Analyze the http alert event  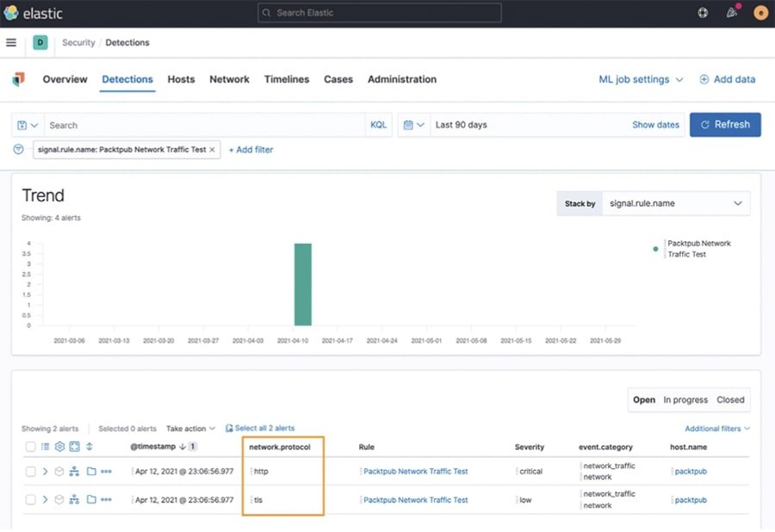(75, 472)
